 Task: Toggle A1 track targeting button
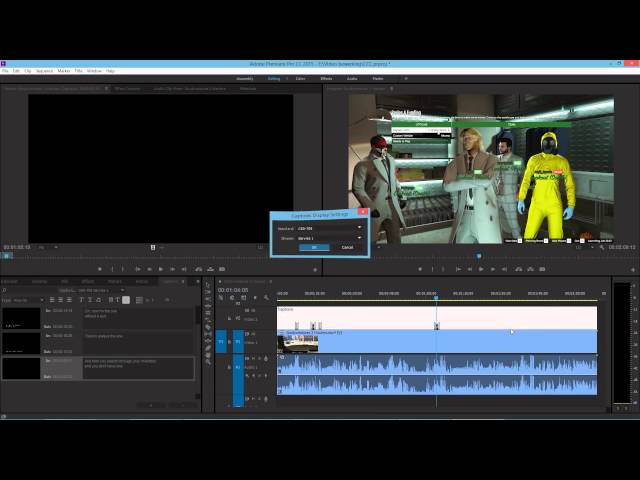tap(238, 367)
